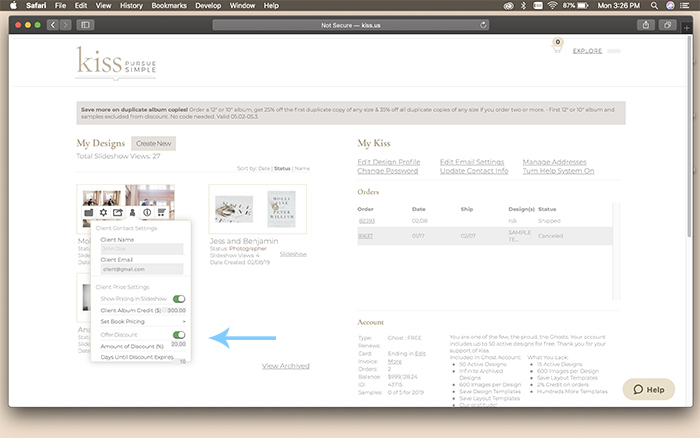700x438 pixels.
Task: Open Edit Design Profile link
Action: 389,162
